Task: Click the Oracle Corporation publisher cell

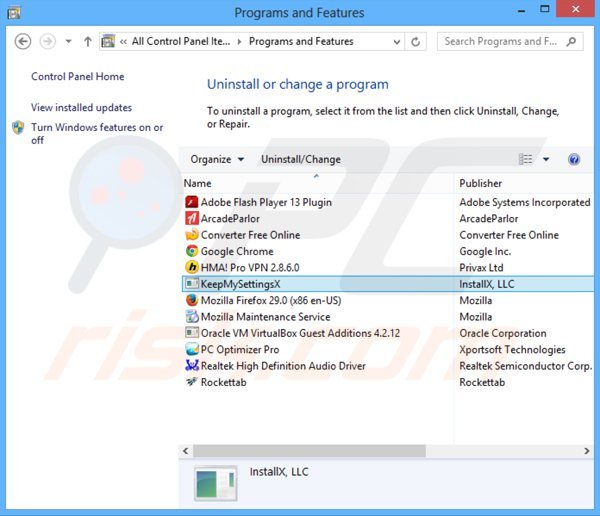Action: coord(503,333)
